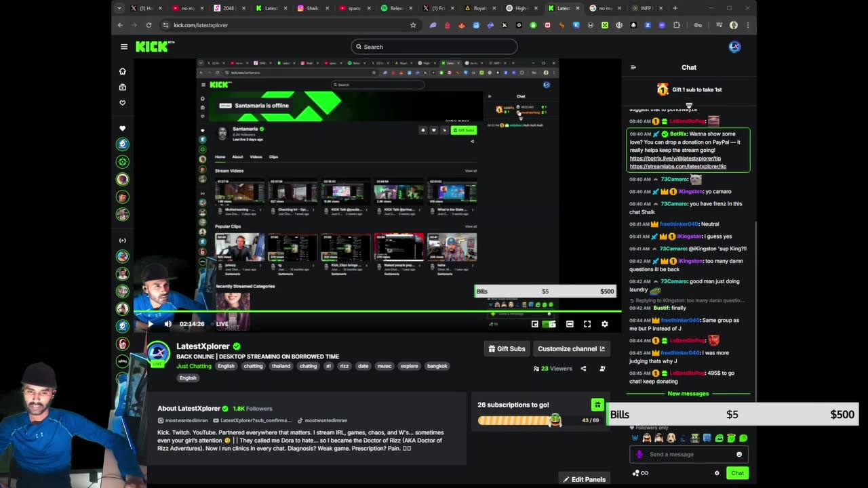Open the browser tab search dropdown

[119, 8]
